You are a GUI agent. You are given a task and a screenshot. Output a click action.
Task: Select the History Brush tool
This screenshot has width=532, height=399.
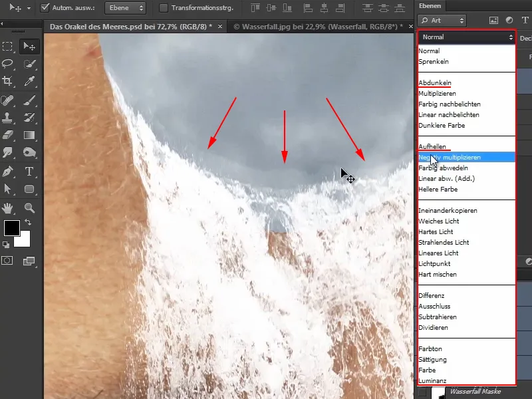click(x=29, y=118)
